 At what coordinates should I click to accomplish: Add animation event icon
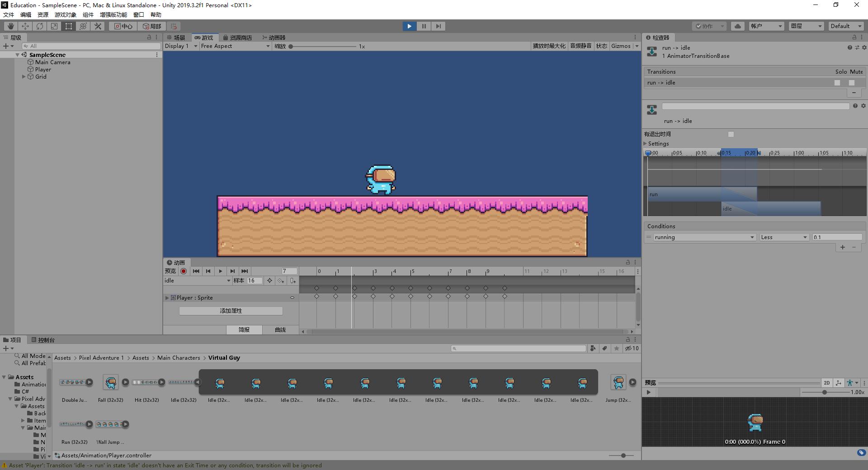[x=293, y=281]
